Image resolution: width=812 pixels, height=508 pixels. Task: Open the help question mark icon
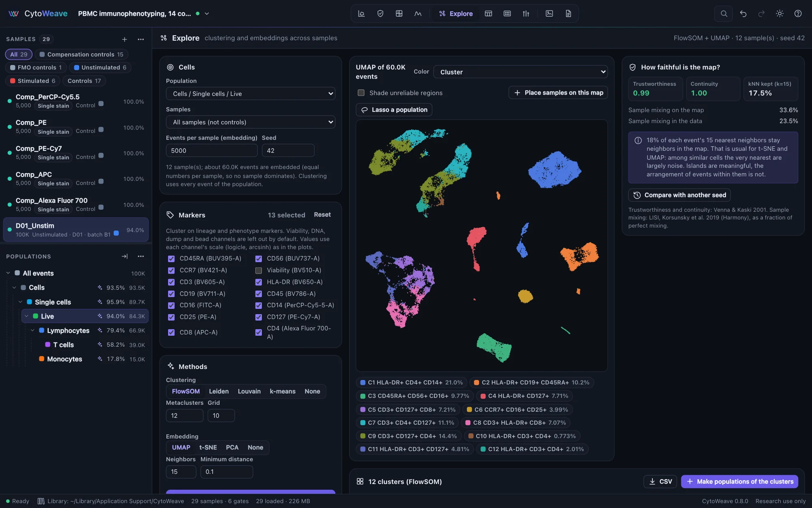(798, 13)
